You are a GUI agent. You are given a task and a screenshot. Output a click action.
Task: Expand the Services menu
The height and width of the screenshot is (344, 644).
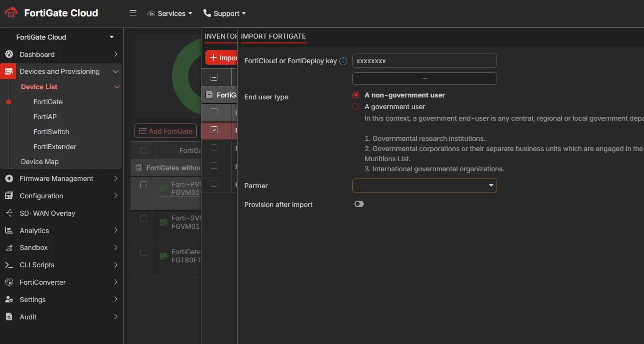170,14
